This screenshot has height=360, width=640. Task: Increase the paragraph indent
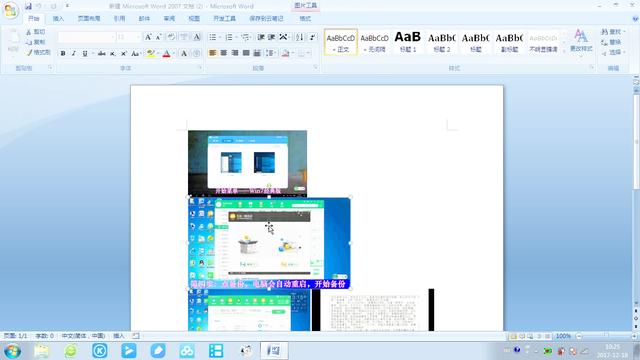[271, 37]
